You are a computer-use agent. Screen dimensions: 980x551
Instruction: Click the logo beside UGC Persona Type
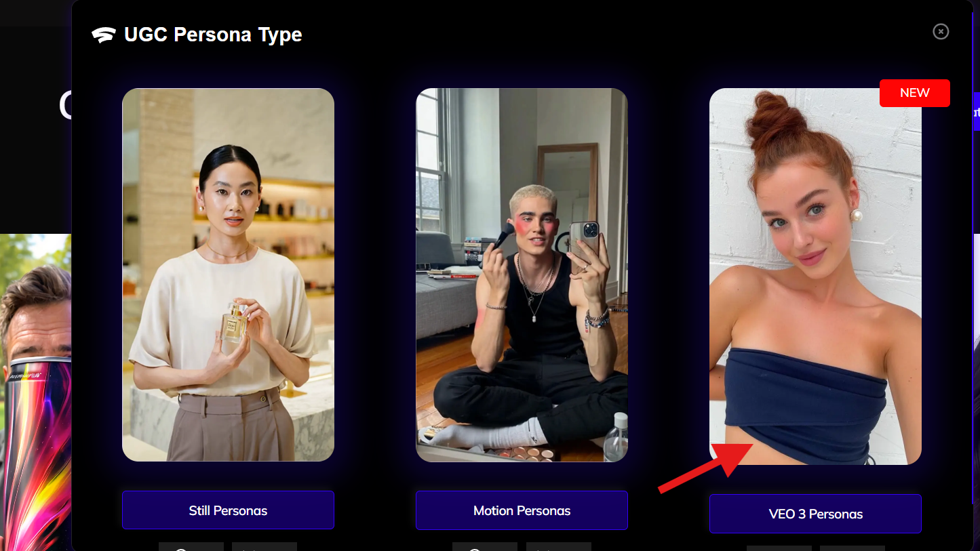104,35
